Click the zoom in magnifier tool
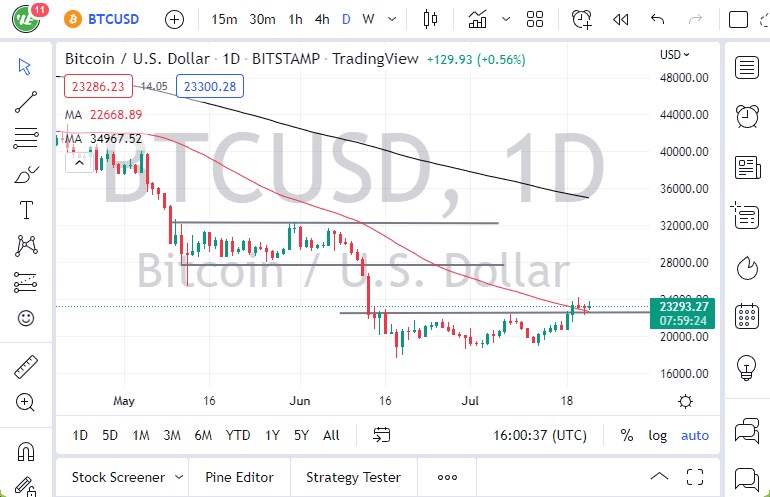 26,402
